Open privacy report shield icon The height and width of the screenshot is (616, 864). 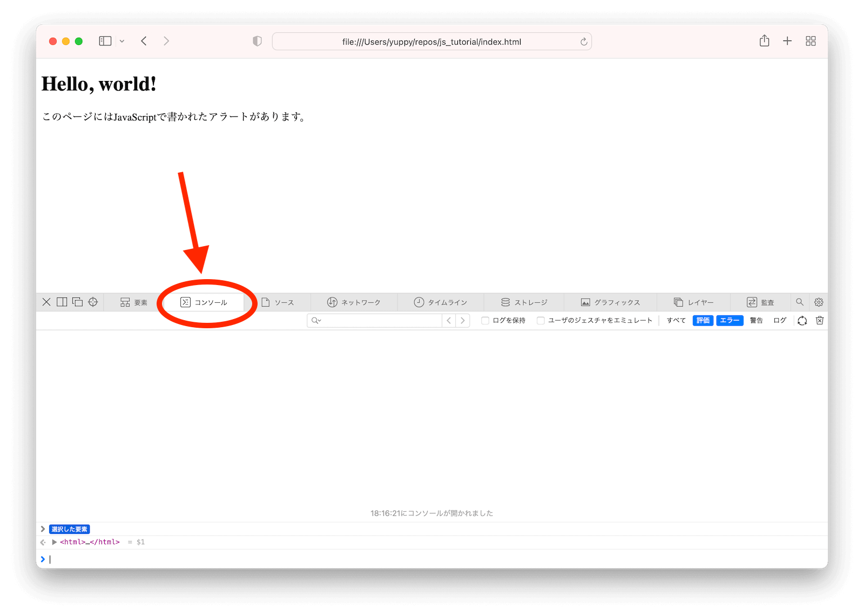[x=257, y=41]
